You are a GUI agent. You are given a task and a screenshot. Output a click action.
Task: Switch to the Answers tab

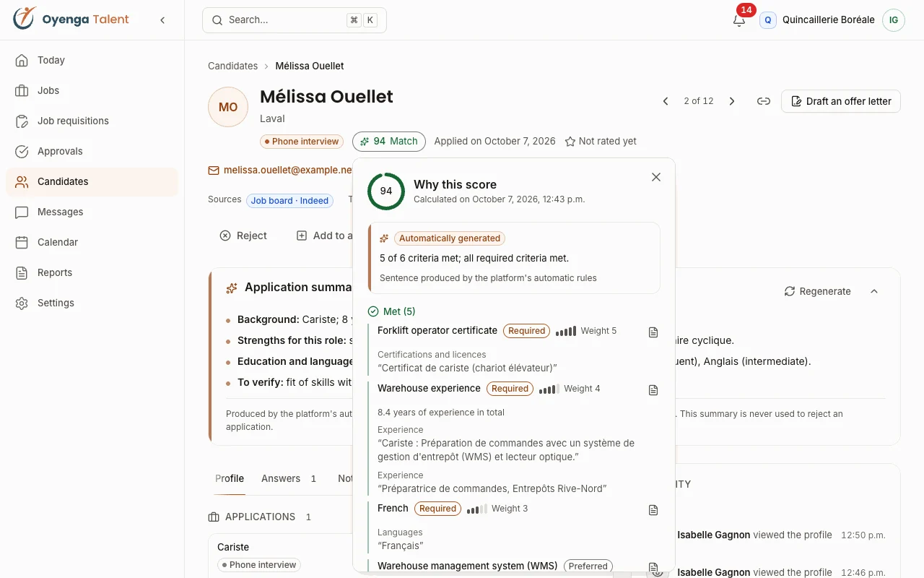pyautogui.click(x=289, y=478)
